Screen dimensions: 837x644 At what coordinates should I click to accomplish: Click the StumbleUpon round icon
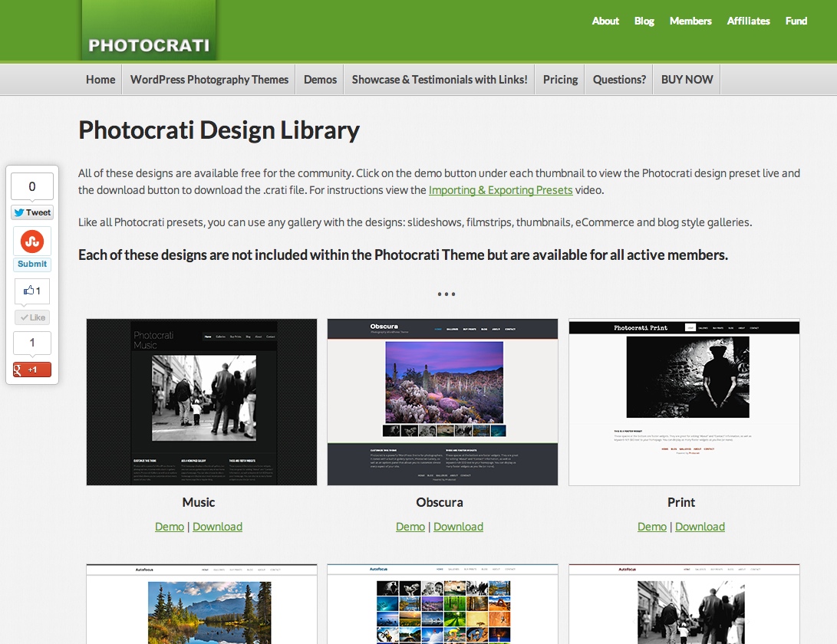click(32, 242)
